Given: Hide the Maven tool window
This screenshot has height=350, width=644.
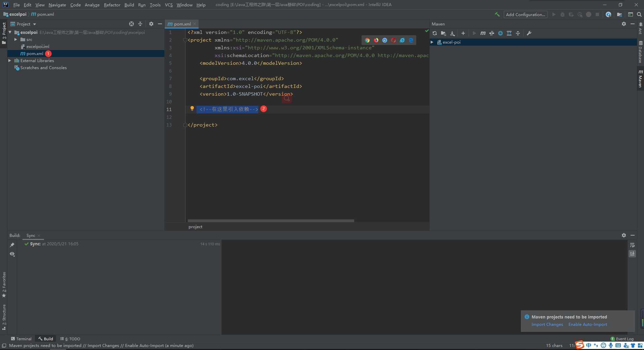Looking at the screenshot, I should click(633, 24).
